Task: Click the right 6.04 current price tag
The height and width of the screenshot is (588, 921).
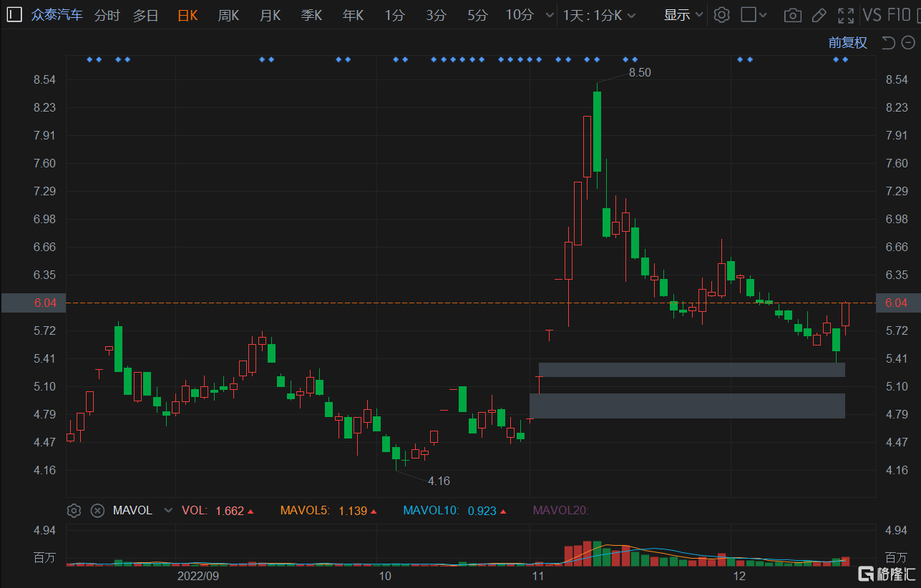Action: [897, 303]
